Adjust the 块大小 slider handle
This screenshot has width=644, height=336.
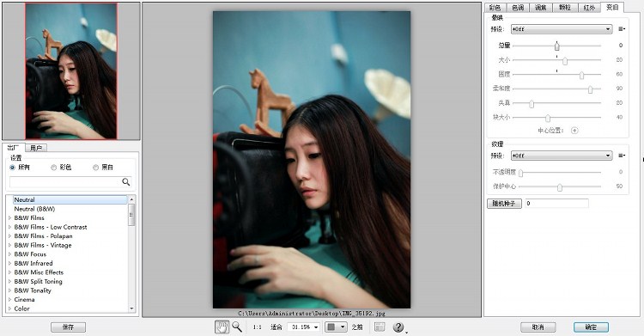[548, 118]
